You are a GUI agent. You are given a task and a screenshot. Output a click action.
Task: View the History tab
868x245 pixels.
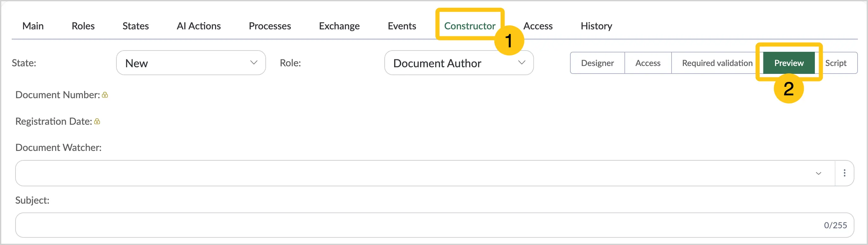(x=596, y=26)
